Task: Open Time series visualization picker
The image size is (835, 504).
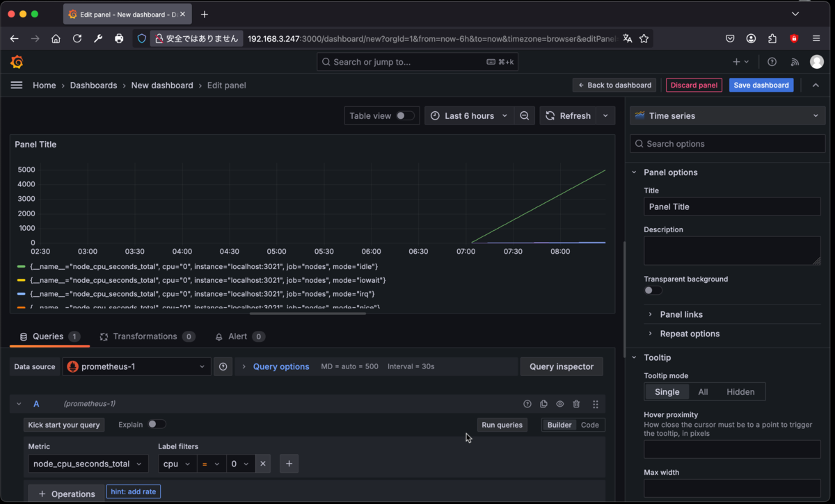Action: (x=728, y=116)
